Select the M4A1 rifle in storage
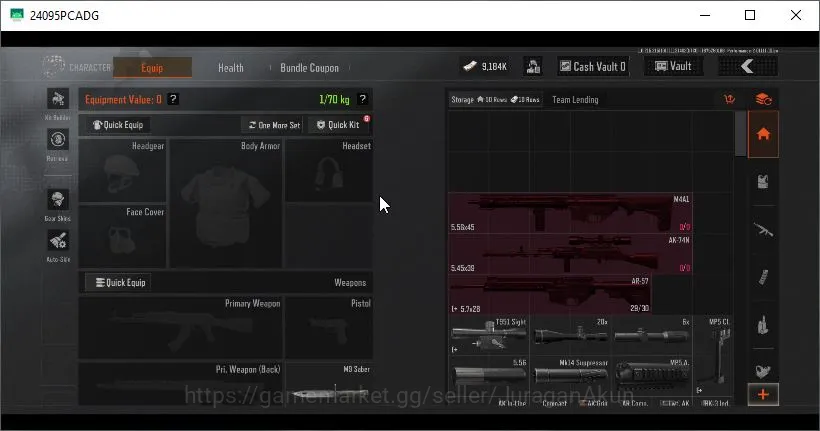The image size is (820, 431). [571, 213]
